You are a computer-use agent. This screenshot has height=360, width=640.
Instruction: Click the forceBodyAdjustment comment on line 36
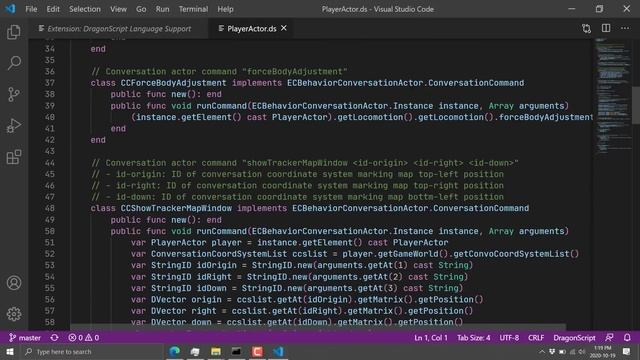(x=219, y=71)
